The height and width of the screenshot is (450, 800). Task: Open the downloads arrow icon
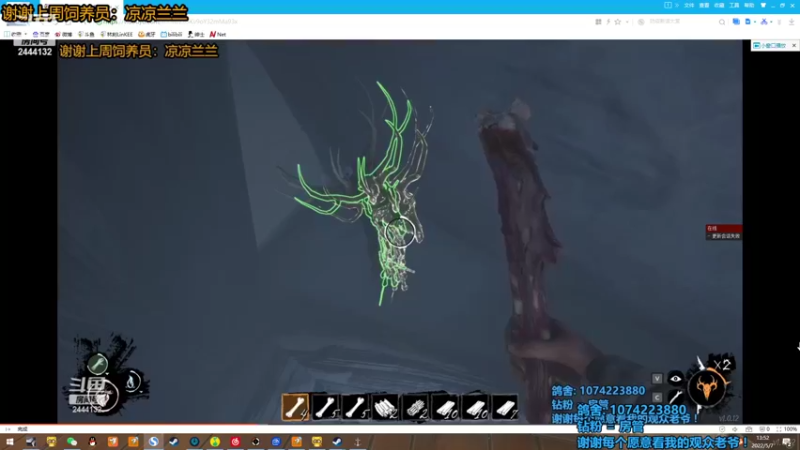(x=791, y=22)
